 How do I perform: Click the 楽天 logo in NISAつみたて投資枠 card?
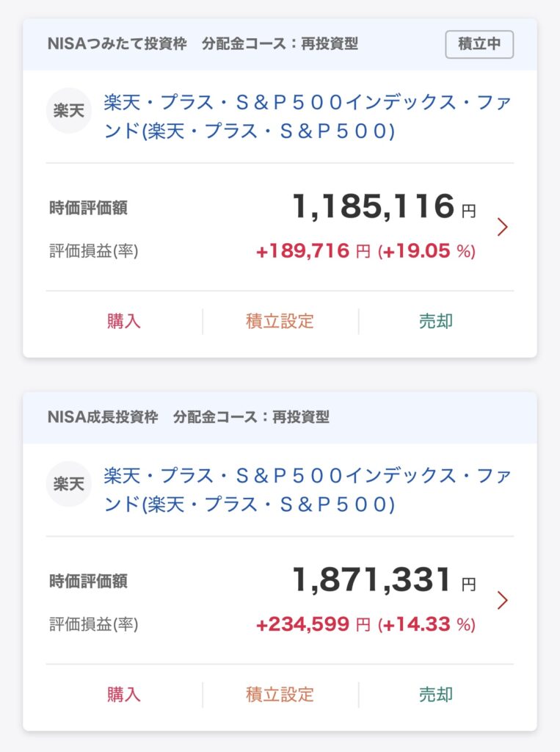click(x=68, y=111)
